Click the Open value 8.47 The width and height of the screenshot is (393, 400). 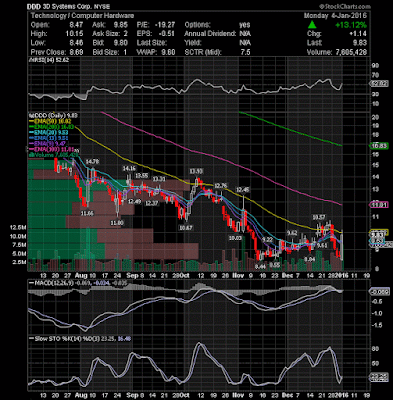point(77,25)
